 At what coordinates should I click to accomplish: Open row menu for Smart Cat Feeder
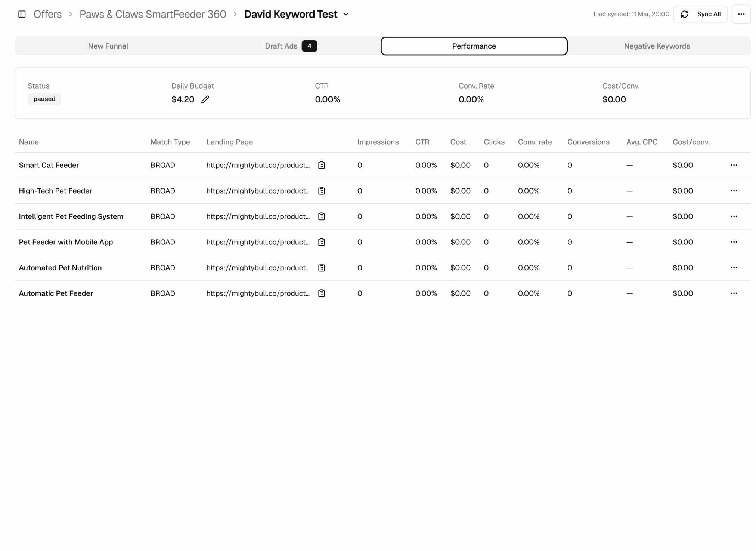pos(734,165)
